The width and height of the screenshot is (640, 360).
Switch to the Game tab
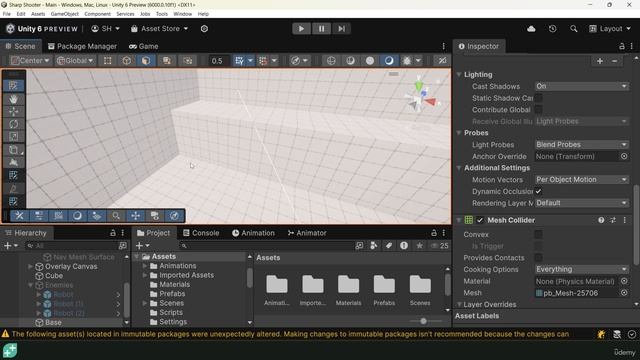click(x=143, y=46)
